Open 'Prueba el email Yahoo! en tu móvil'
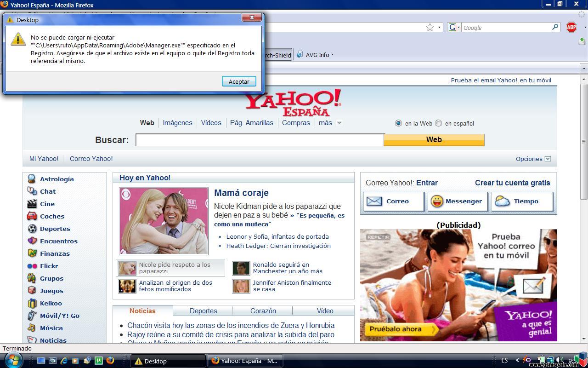Viewport: 588px width, 368px height. coord(501,80)
